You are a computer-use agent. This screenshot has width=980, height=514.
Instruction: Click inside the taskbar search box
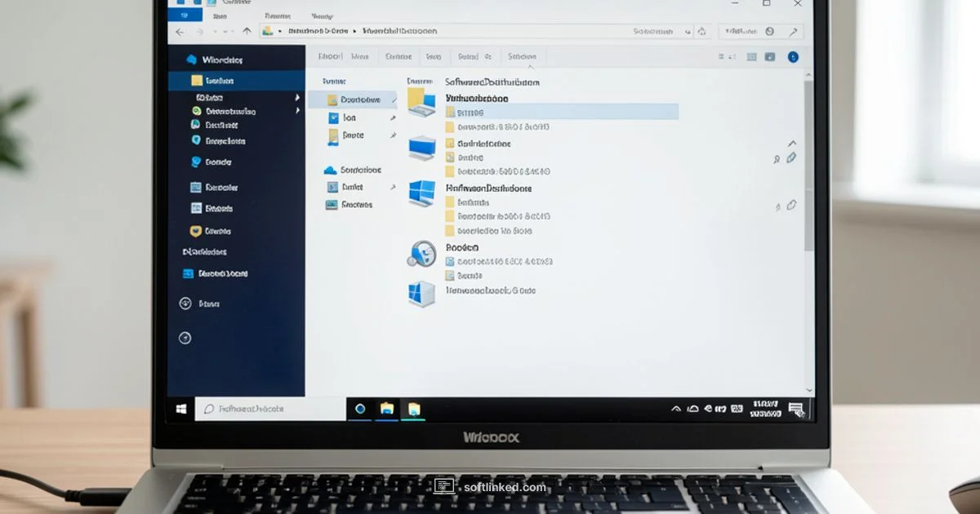(269, 408)
